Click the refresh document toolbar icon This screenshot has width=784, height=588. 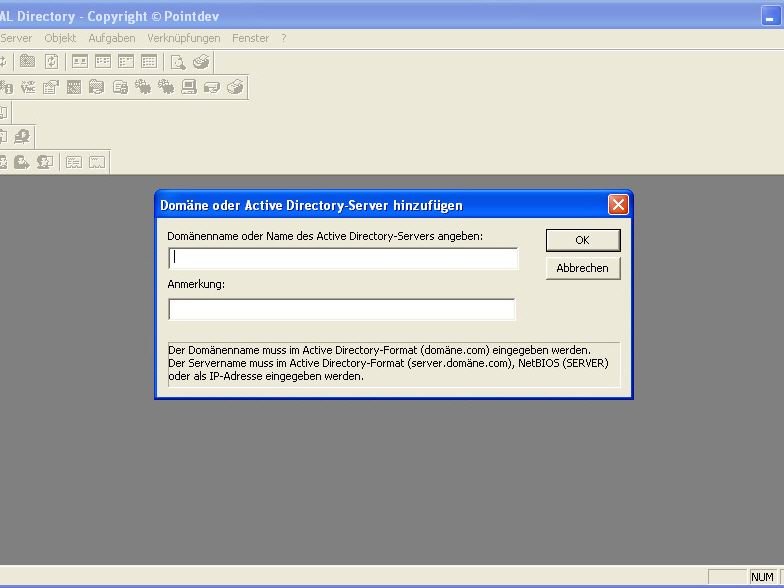click(51, 62)
